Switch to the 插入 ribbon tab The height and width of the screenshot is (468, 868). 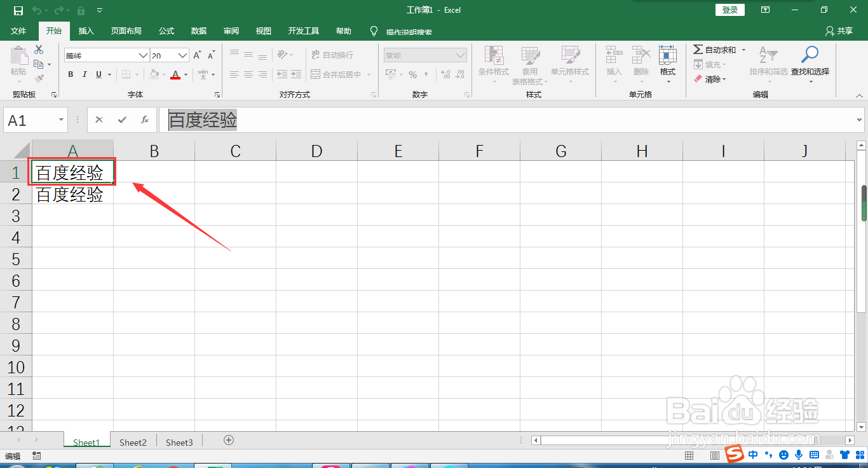(86, 31)
